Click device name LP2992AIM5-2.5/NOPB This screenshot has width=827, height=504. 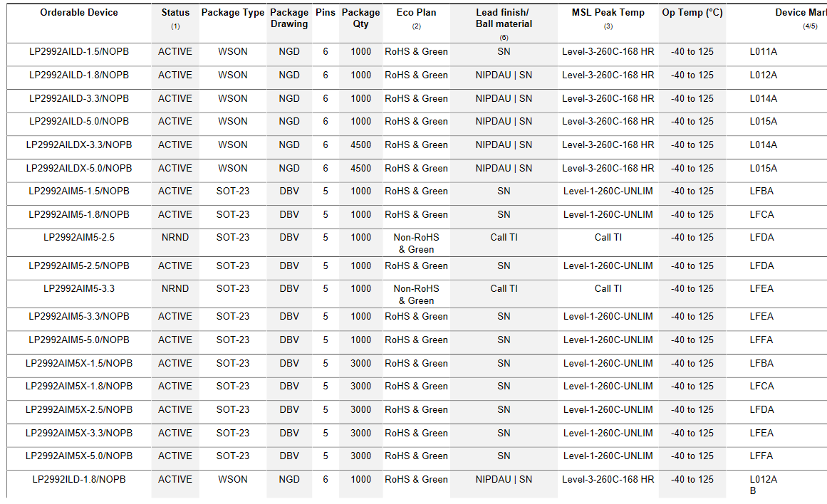79,266
